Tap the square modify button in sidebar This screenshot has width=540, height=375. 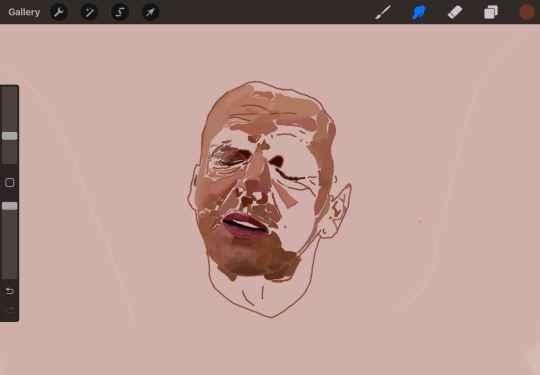click(x=10, y=183)
